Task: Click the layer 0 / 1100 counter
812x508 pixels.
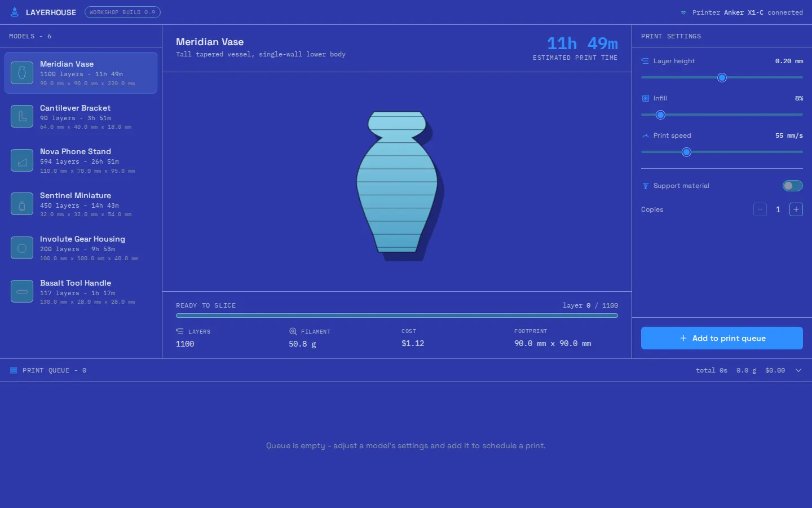Action: (590, 305)
